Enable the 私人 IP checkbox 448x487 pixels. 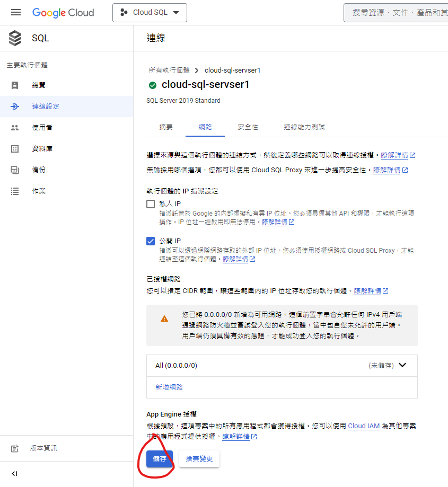[x=151, y=204]
